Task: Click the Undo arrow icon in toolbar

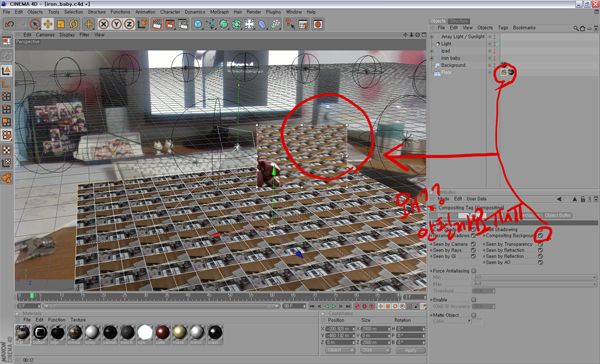Action: point(9,24)
